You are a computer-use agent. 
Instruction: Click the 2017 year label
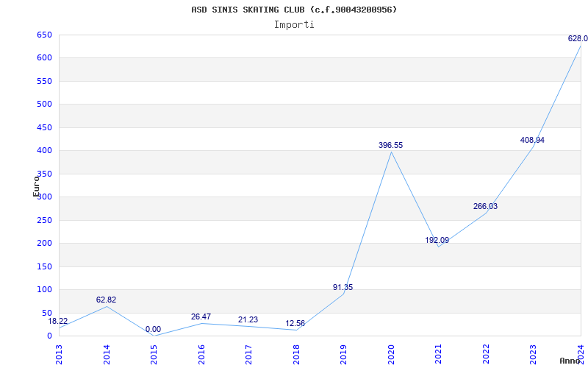(248, 355)
